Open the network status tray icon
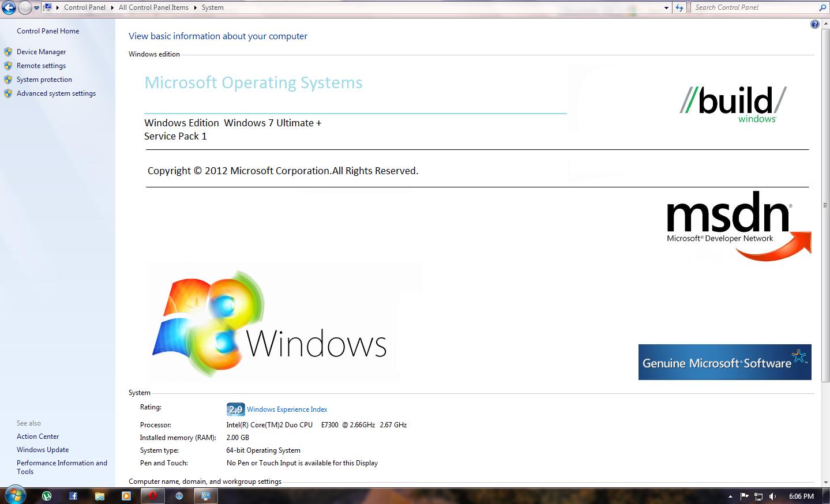Screen dimensions: 830x504 (758, 495)
